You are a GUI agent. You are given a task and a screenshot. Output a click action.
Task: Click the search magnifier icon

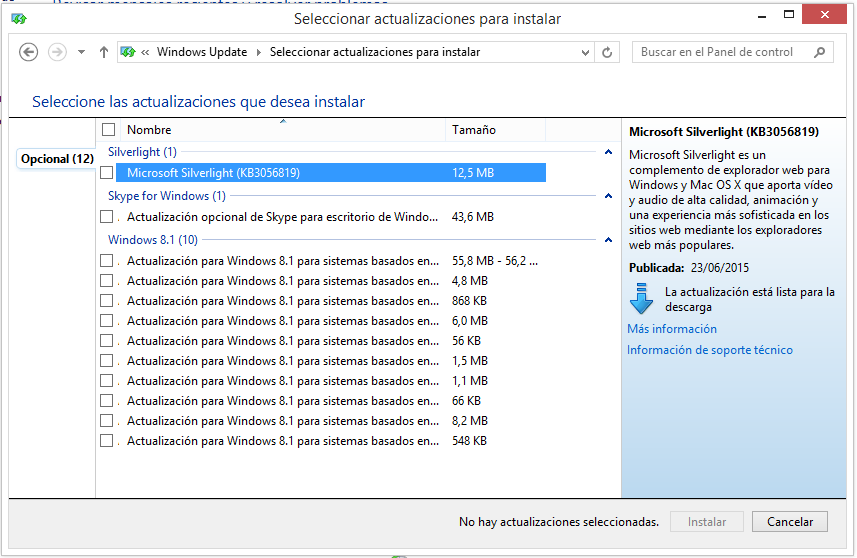click(x=819, y=52)
